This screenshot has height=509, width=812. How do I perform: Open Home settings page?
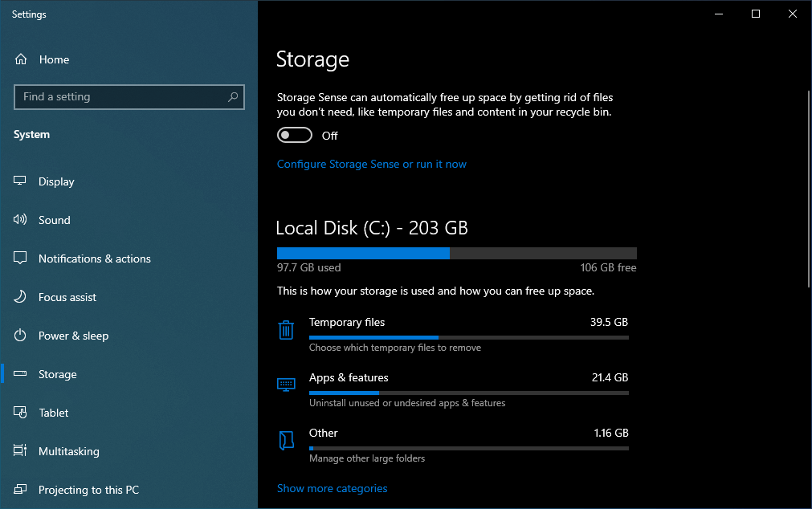pos(129,59)
